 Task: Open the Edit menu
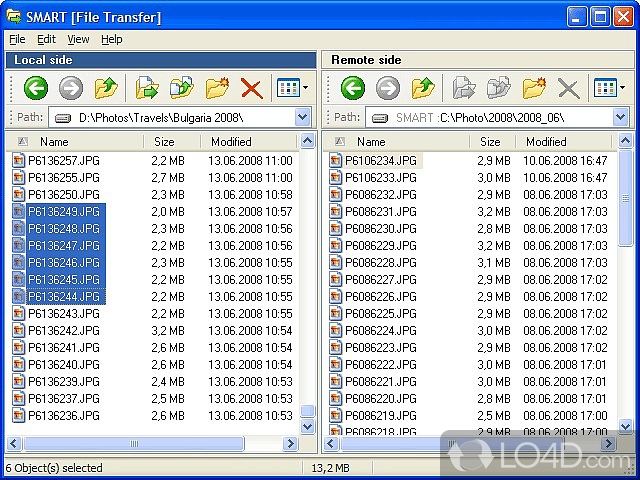(47, 39)
